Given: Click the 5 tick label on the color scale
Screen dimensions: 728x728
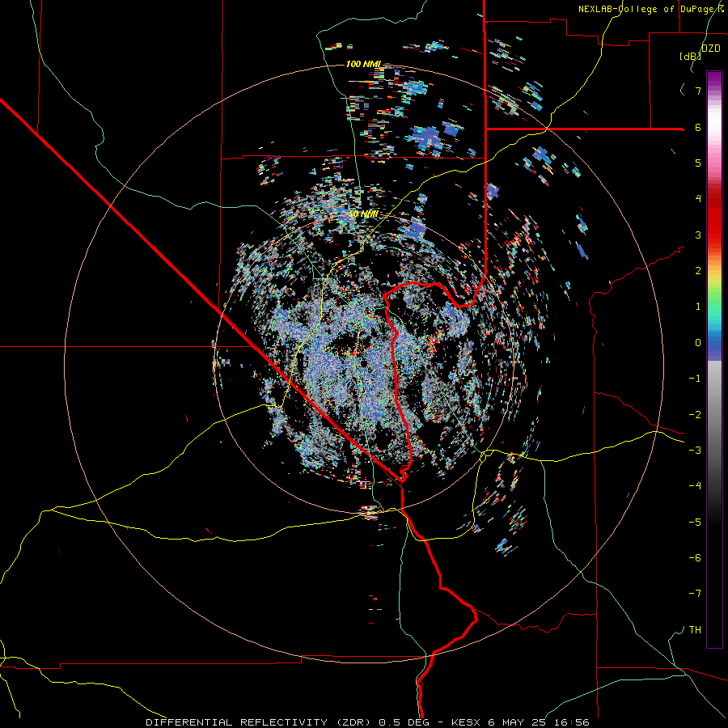Looking at the screenshot, I should tap(697, 163).
